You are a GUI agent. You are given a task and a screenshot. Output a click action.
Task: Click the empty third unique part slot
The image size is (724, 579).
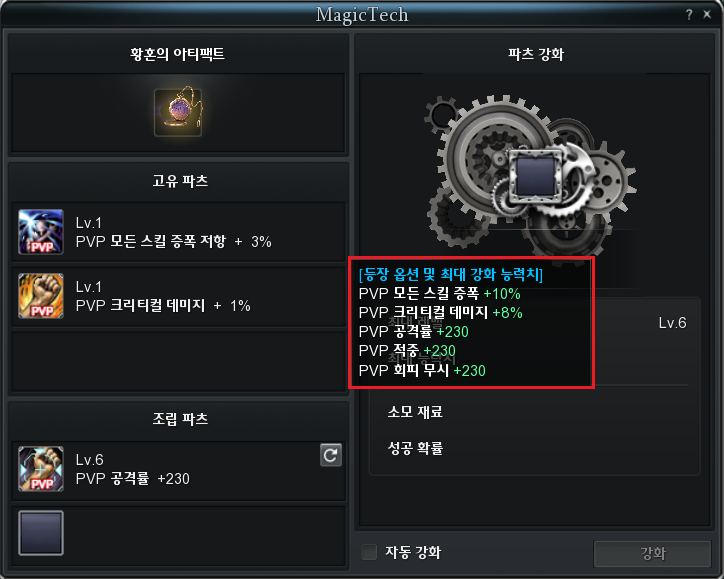[x=179, y=362]
